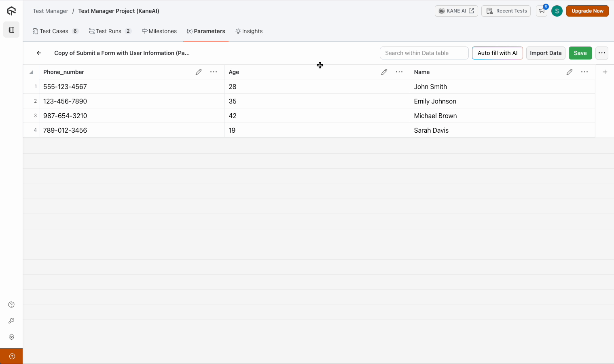This screenshot has height=364, width=614.
Task: Click the Search within Data table field
Action: (424, 53)
